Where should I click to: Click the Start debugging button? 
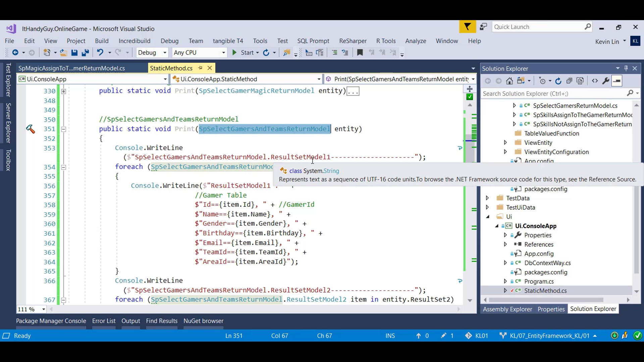point(244,53)
